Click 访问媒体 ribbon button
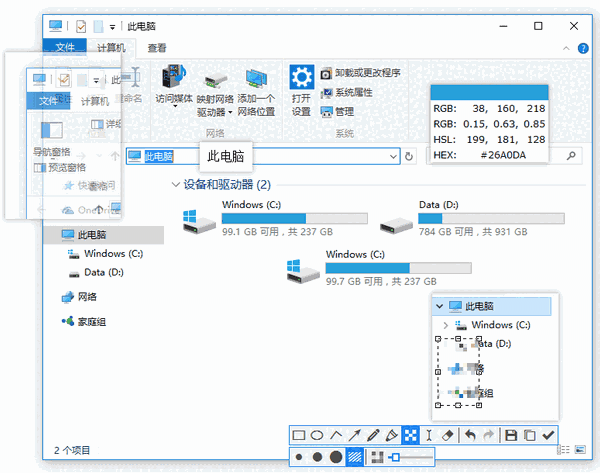The image size is (600, 473). pos(174,85)
